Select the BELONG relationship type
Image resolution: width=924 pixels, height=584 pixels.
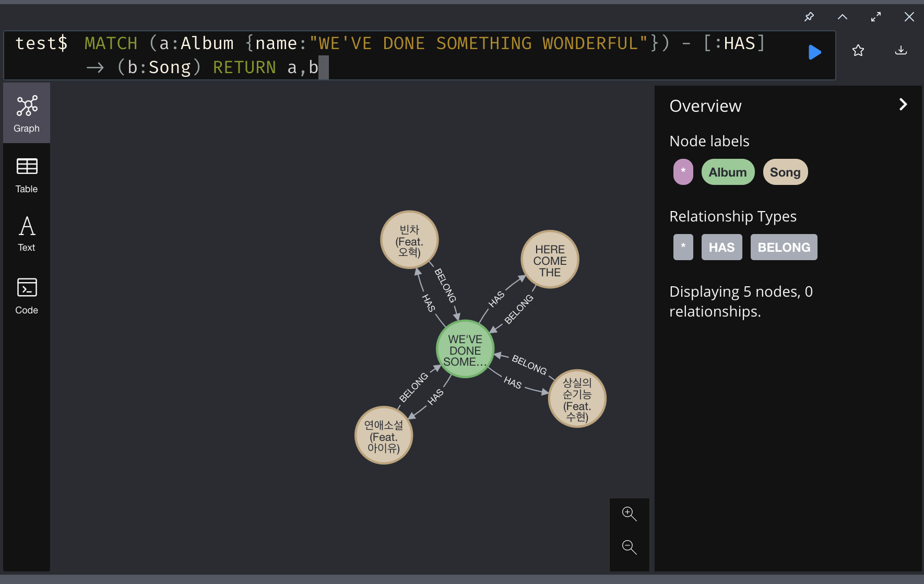click(x=784, y=247)
